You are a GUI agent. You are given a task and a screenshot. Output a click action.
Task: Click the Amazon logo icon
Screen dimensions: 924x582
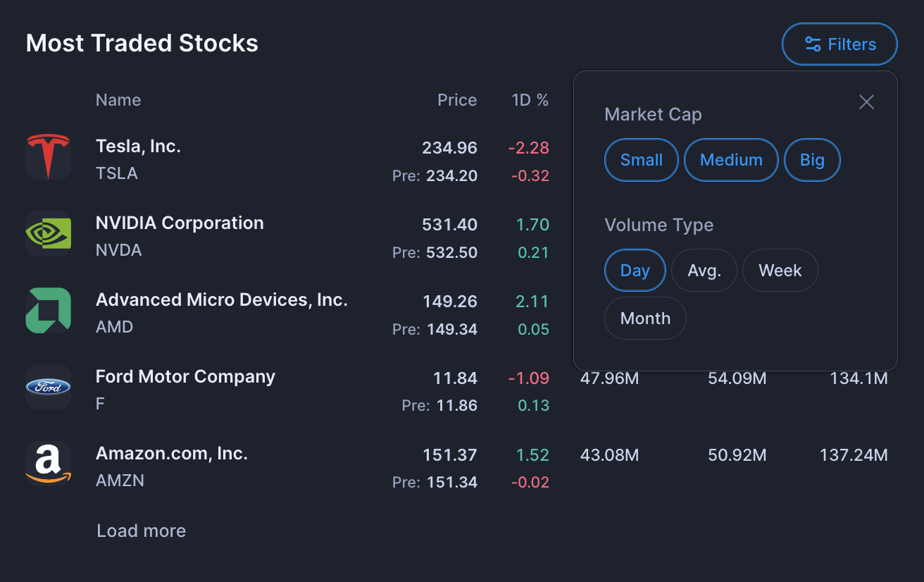pos(48,464)
